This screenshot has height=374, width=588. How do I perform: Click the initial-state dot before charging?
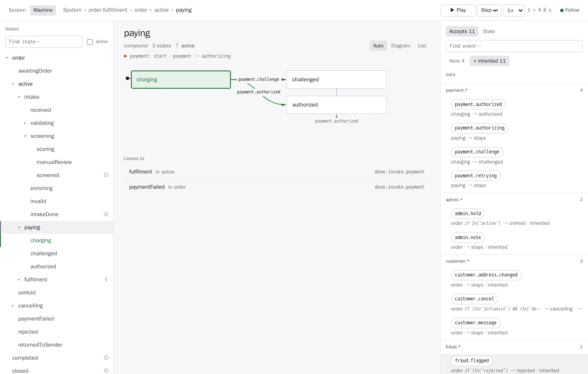127,78
